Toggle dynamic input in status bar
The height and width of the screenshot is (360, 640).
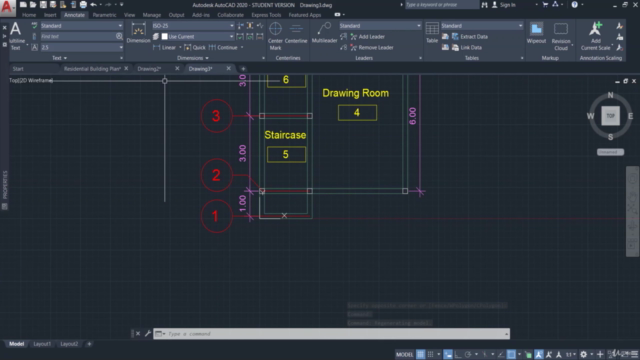click(448, 354)
